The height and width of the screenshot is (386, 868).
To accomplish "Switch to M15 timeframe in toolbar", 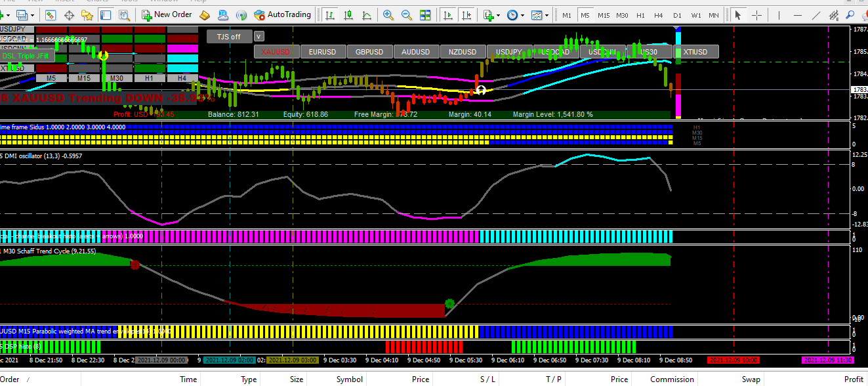I will [603, 14].
